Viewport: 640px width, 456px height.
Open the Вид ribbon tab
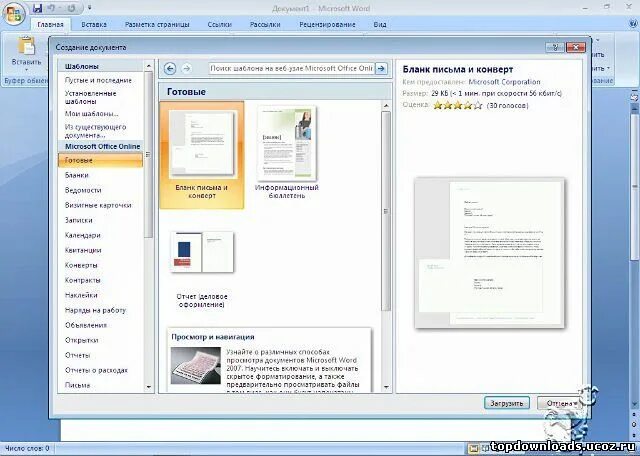pyautogui.click(x=380, y=24)
